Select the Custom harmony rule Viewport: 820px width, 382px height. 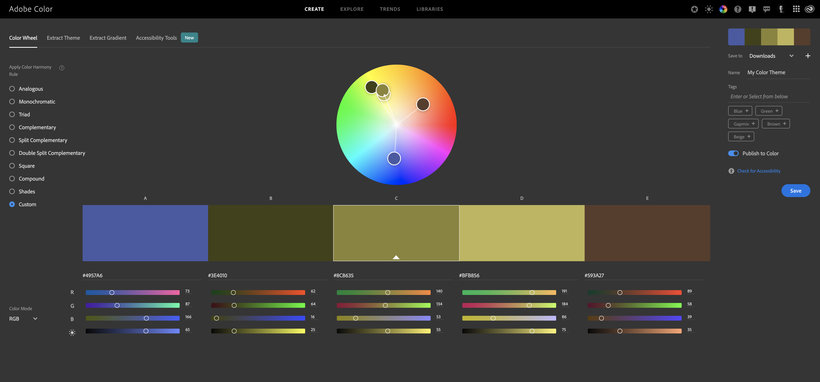22,204
